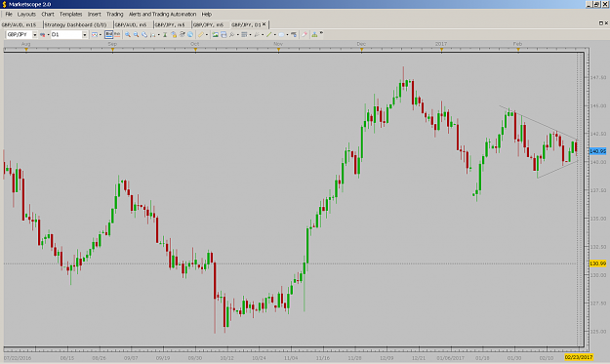
Task: Open the Trading menu
Action: [115, 14]
